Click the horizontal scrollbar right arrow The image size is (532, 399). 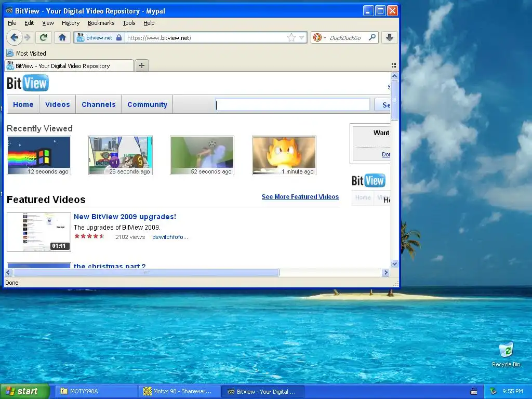pyautogui.click(x=385, y=272)
